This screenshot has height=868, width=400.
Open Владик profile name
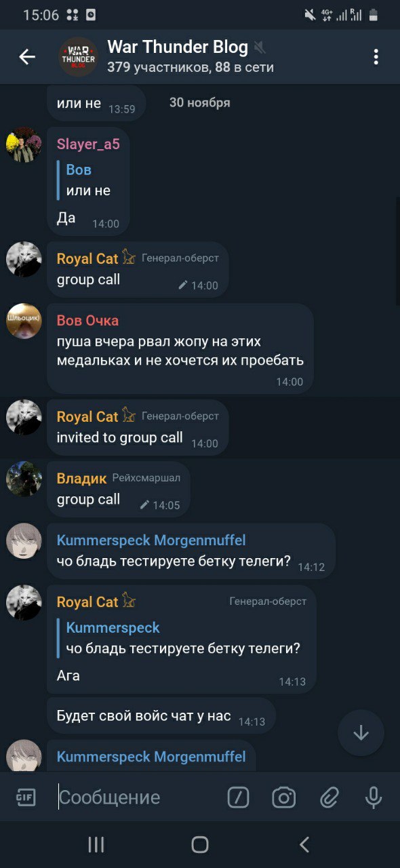[81, 478]
